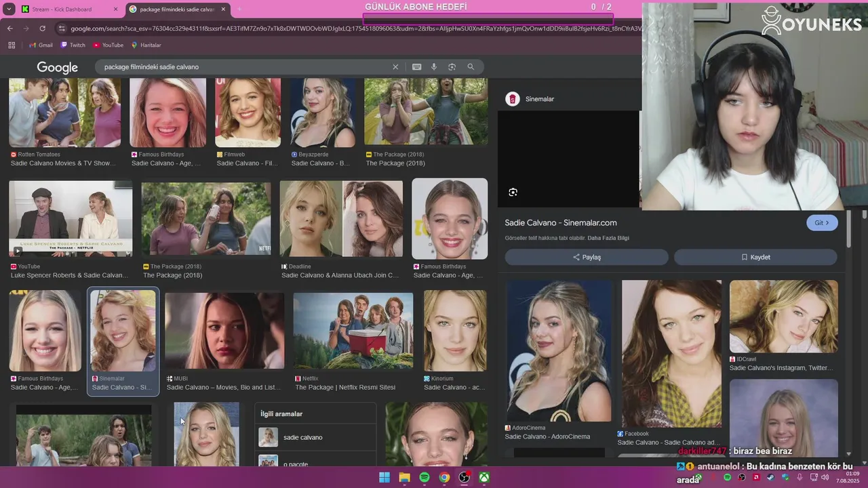Clear the search box text

[395, 67]
